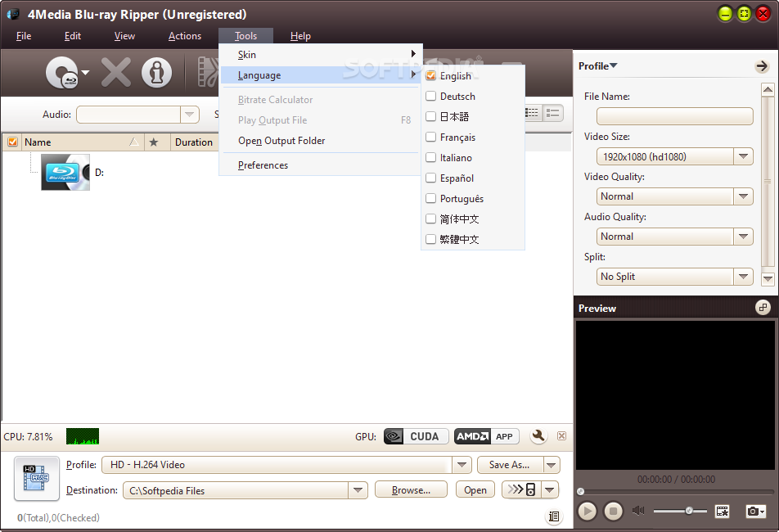Screen dimensions: 779x532
Task: Open the File menu
Action: tap(24, 36)
